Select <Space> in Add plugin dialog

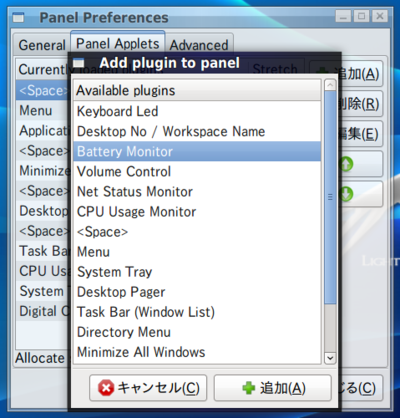pyautogui.click(x=197, y=232)
